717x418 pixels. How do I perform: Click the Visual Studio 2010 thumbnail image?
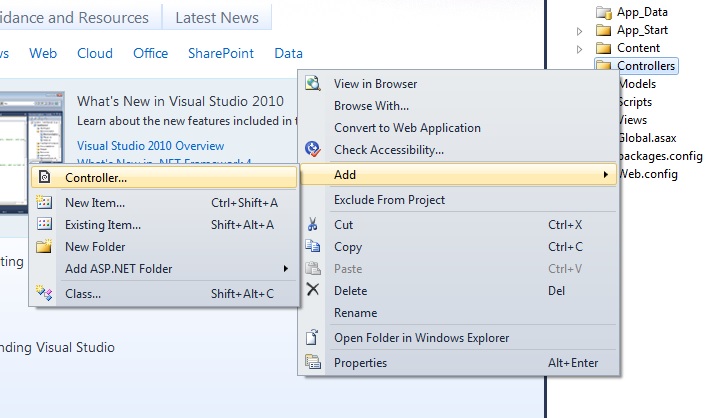tap(28, 125)
